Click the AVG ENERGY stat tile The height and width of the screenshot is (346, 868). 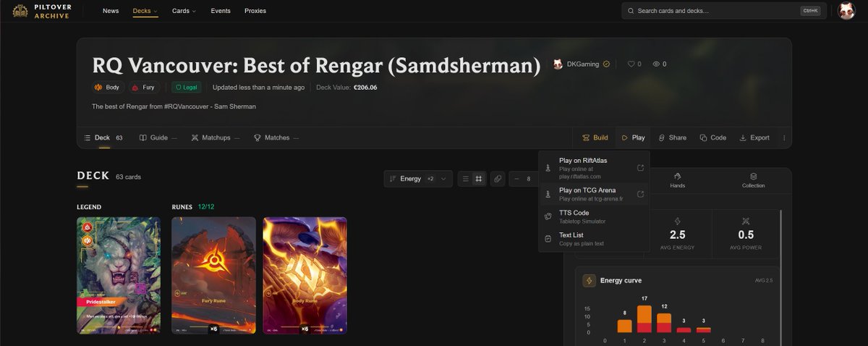point(677,235)
